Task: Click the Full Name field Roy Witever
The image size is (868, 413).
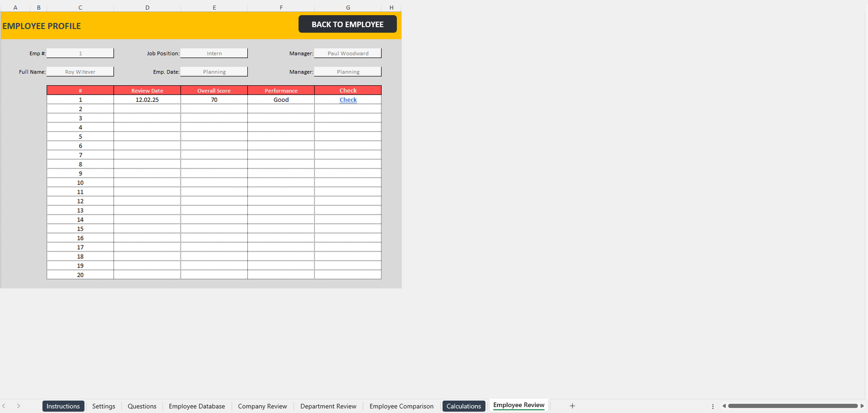Action: [80, 72]
